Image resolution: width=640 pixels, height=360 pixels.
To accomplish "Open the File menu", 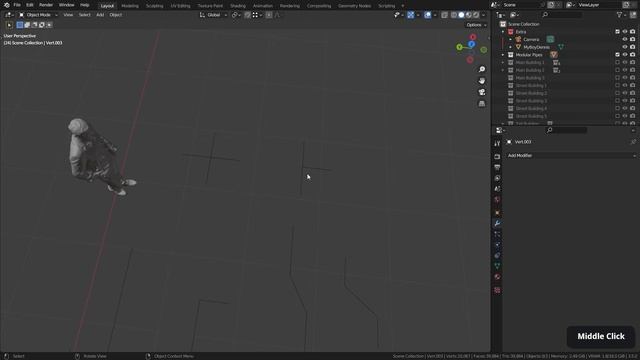I will 17,5.
